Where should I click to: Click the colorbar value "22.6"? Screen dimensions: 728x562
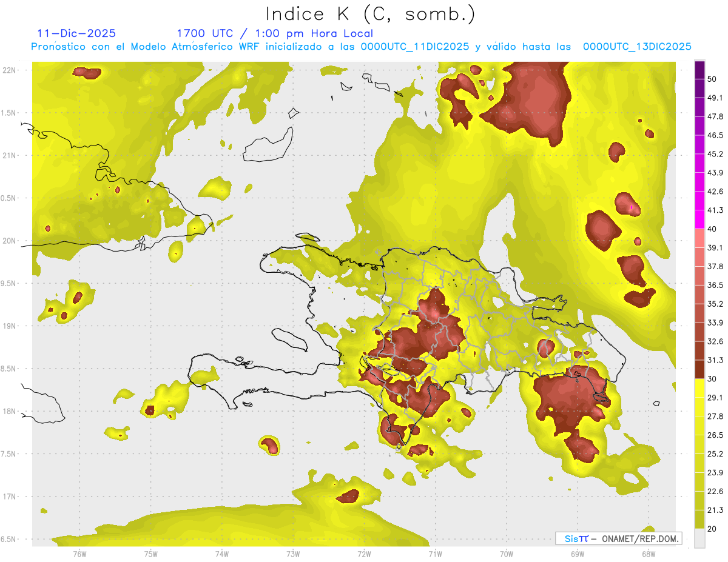(715, 492)
